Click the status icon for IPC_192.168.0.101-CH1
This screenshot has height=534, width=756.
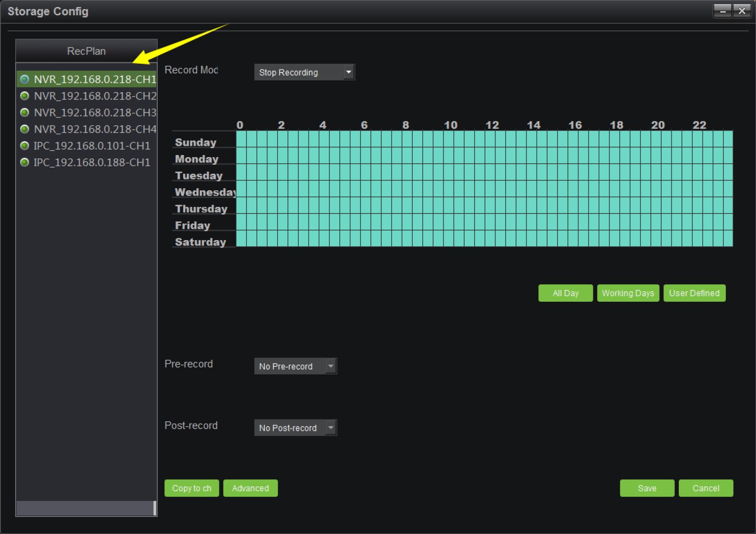click(25, 145)
